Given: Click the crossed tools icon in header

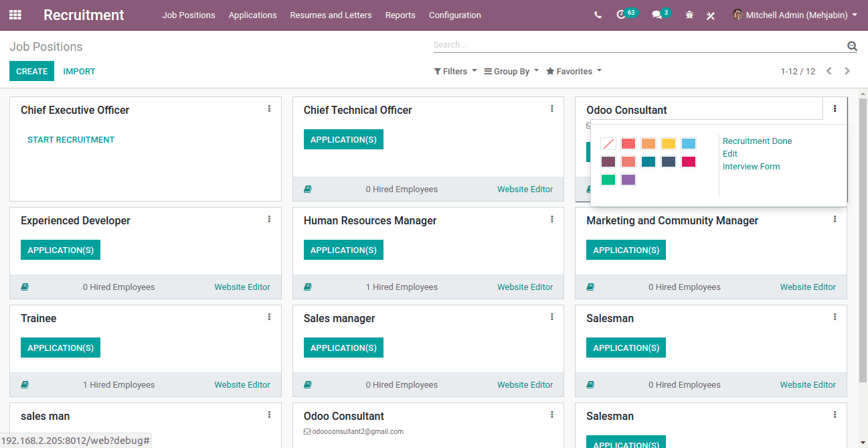Looking at the screenshot, I should click(711, 15).
